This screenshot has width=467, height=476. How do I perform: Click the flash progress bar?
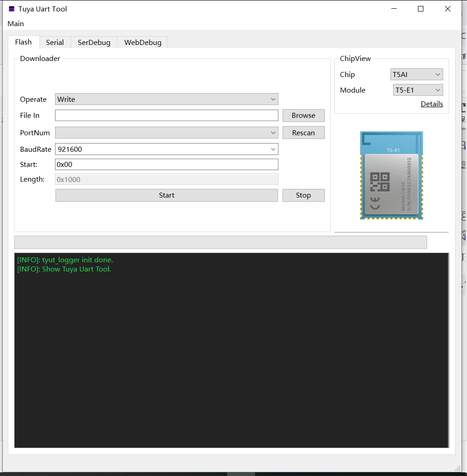[221, 242]
